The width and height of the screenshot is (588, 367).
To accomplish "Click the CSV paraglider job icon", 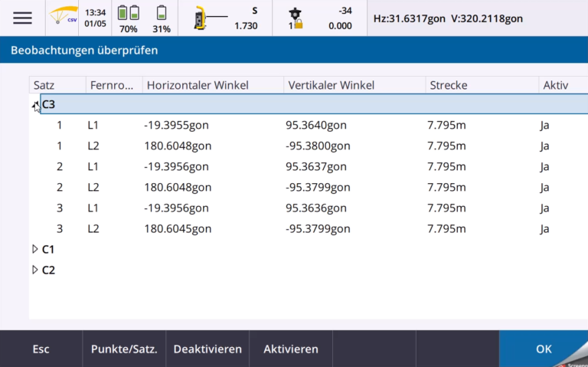I will (x=64, y=18).
